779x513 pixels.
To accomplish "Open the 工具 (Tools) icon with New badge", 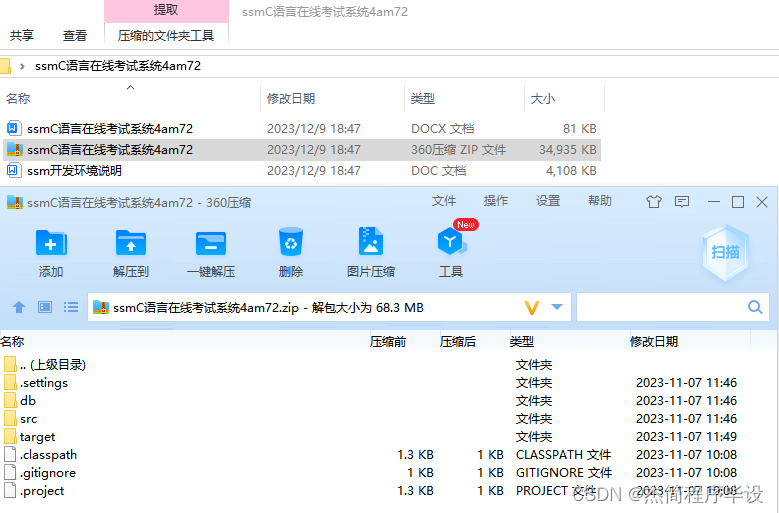I will tap(452, 241).
